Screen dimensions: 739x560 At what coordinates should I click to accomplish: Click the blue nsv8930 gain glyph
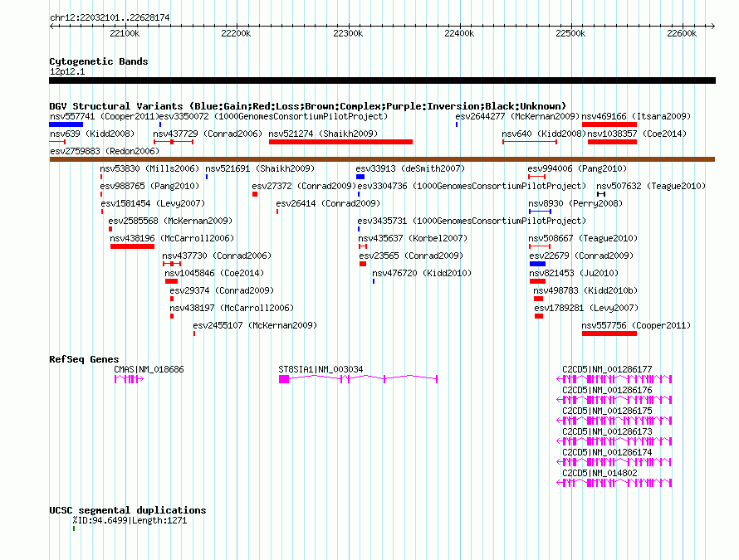pyautogui.click(x=540, y=212)
